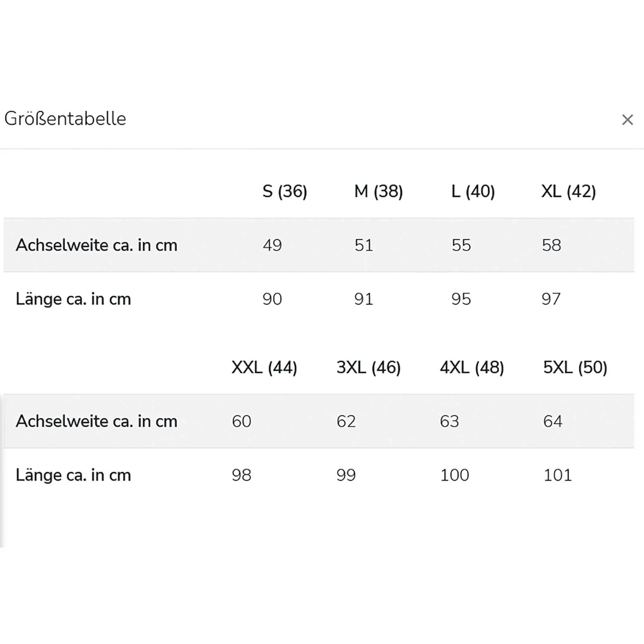Click Achselweite label in the XXL–5XL table

97,421
